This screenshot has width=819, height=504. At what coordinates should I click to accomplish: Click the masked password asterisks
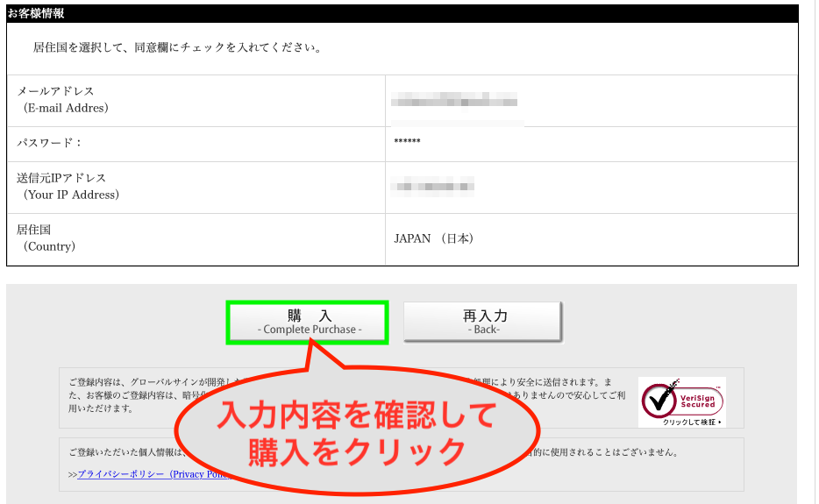click(x=408, y=143)
